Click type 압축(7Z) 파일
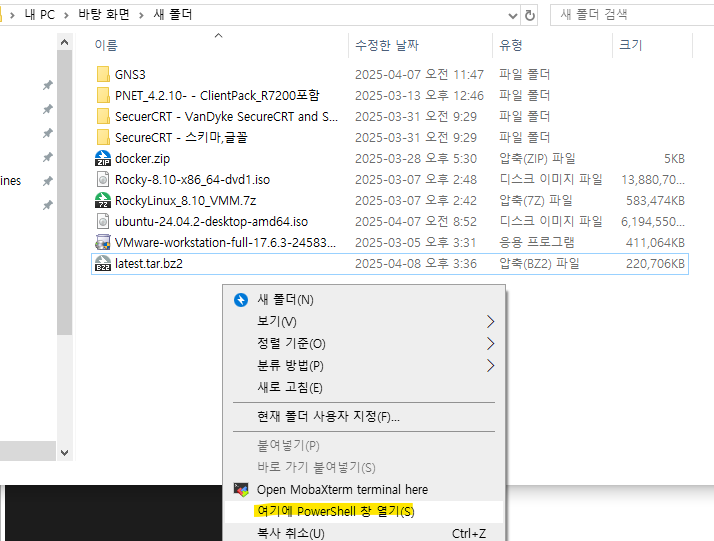This screenshot has width=714, height=541. [536, 200]
